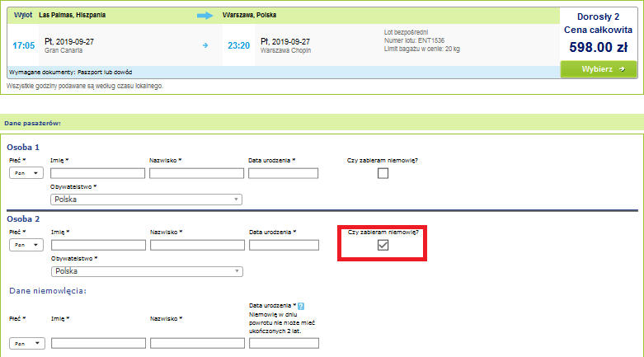Click the Dane pasażerów header

(x=32, y=123)
